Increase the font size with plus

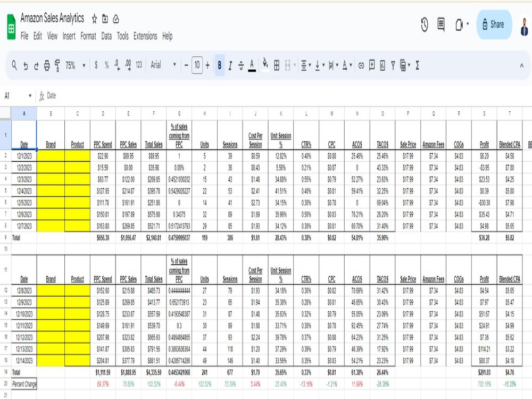click(207, 65)
